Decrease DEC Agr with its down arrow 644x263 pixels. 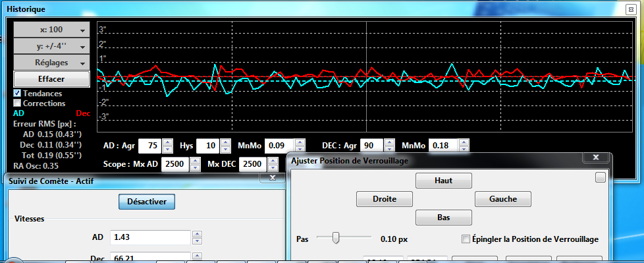click(x=389, y=149)
